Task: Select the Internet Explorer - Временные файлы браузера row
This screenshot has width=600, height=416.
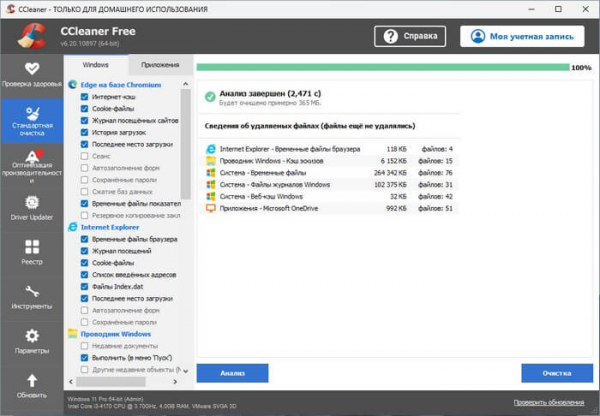Action: [329, 149]
